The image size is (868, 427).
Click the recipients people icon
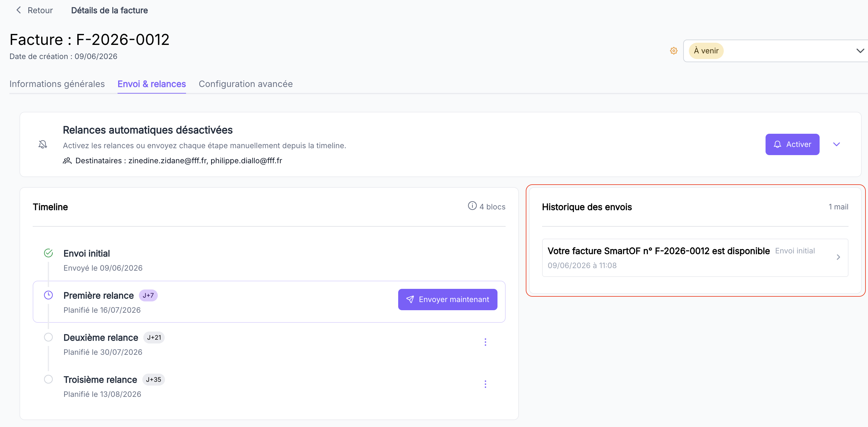click(67, 161)
